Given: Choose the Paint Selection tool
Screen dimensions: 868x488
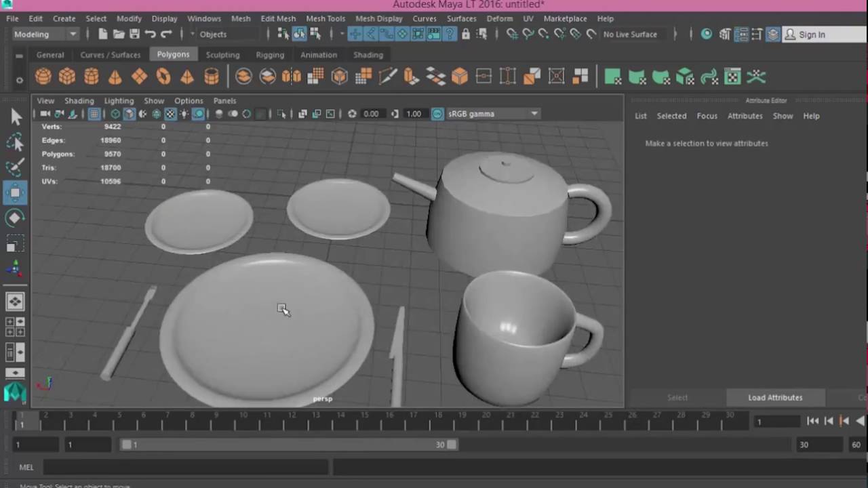Looking at the screenshot, I should (x=16, y=167).
